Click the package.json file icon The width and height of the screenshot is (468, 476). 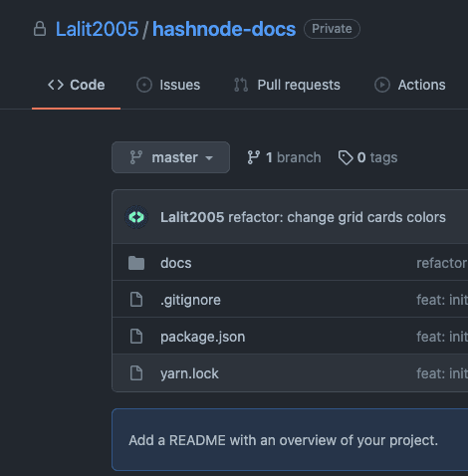pyautogui.click(x=136, y=337)
